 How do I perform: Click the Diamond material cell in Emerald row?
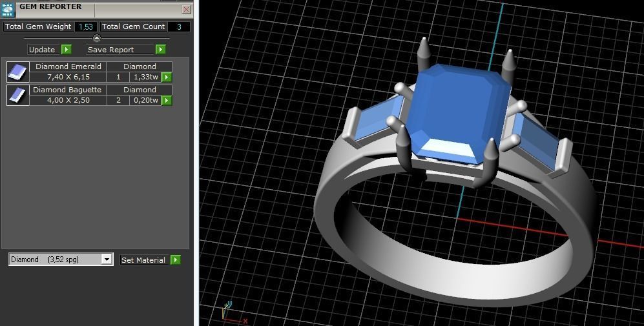tap(140, 66)
